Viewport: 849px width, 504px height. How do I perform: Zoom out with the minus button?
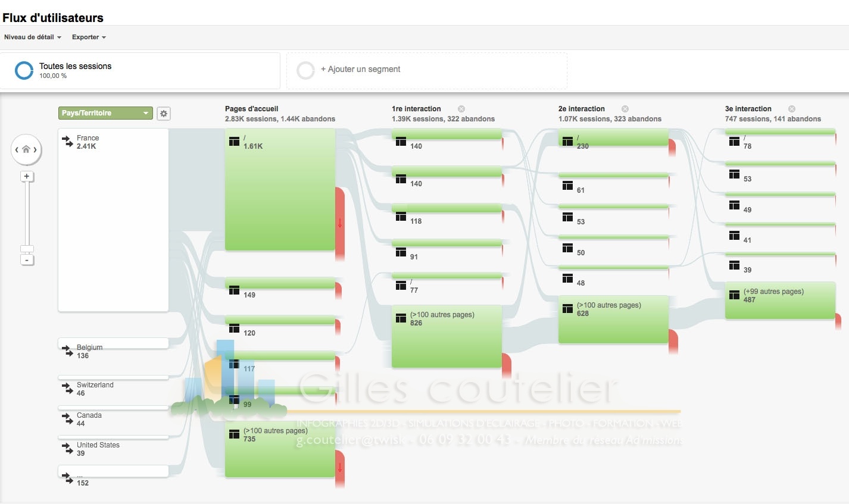[27, 260]
